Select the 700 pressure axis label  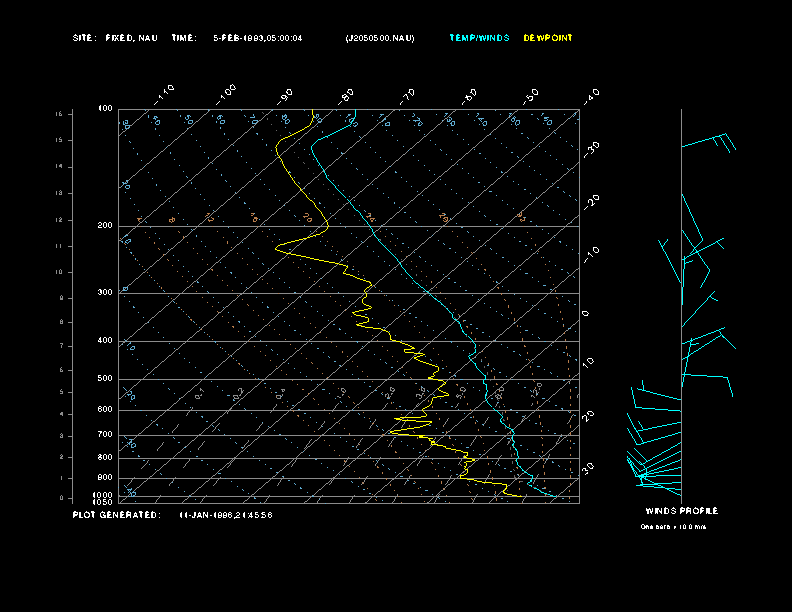coord(105,435)
